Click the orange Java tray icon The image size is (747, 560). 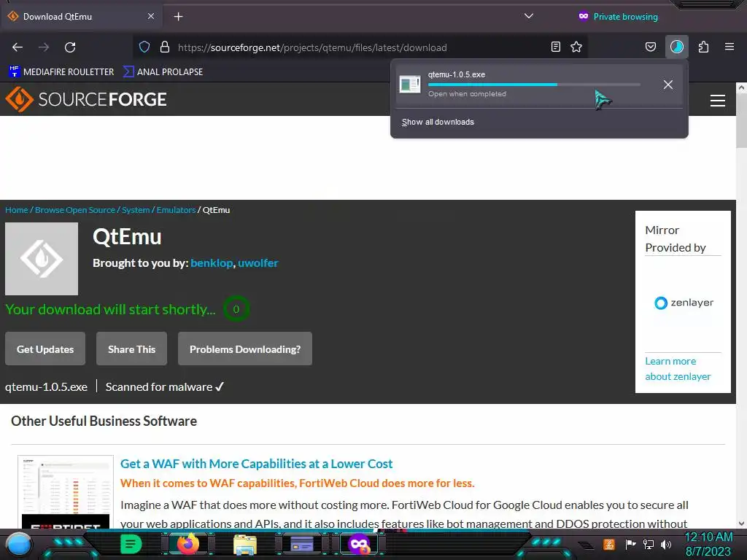tap(609, 544)
